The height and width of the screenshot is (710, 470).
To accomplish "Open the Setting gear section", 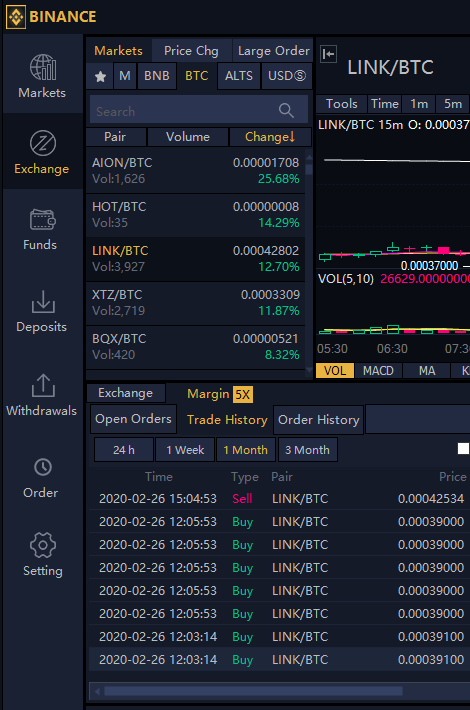I will coord(42,555).
